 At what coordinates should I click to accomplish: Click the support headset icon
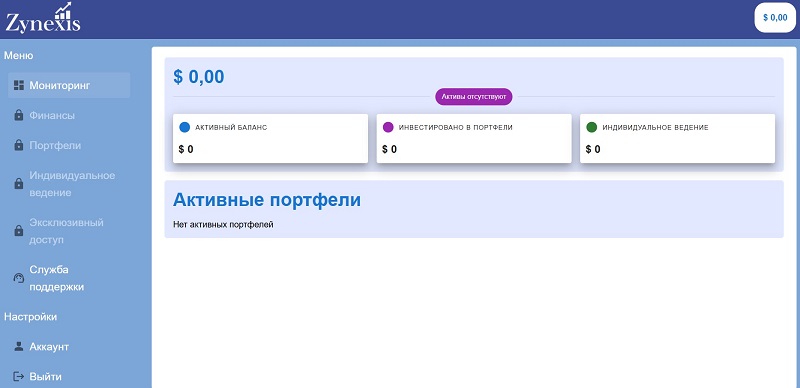click(x=19, y=278)
